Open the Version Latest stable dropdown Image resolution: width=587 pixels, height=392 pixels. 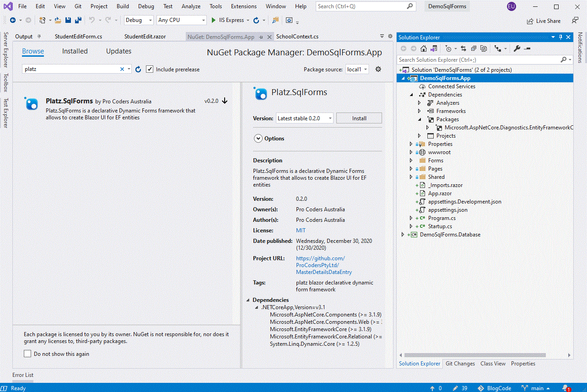point(305,118)
